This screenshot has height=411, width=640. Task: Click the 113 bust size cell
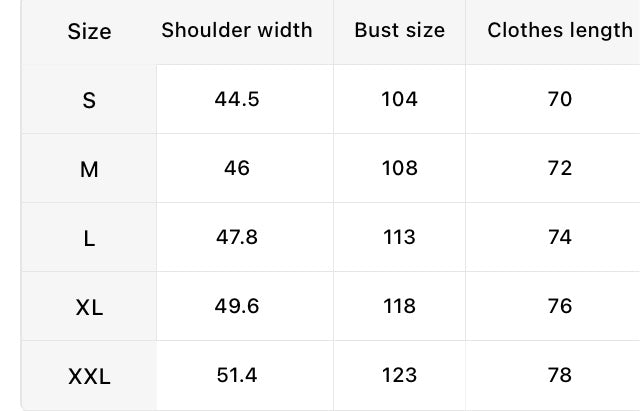[x=399, y=237]
